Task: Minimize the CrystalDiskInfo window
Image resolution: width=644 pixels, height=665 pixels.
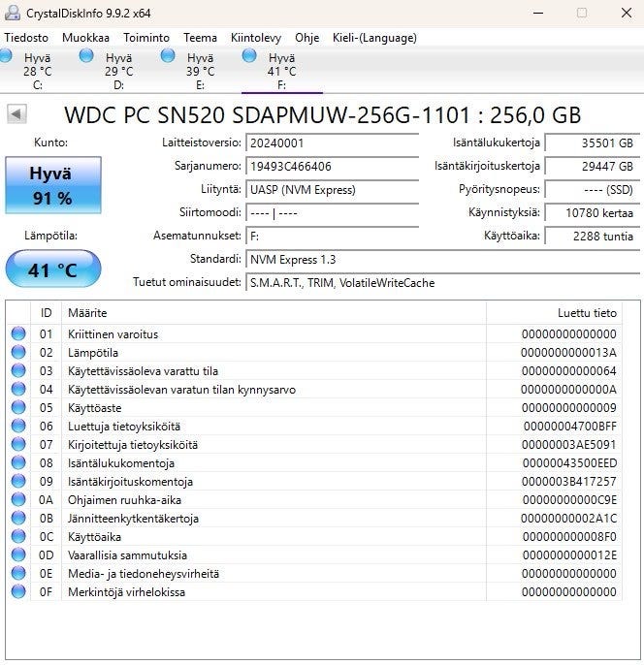Action: point(538,13)
